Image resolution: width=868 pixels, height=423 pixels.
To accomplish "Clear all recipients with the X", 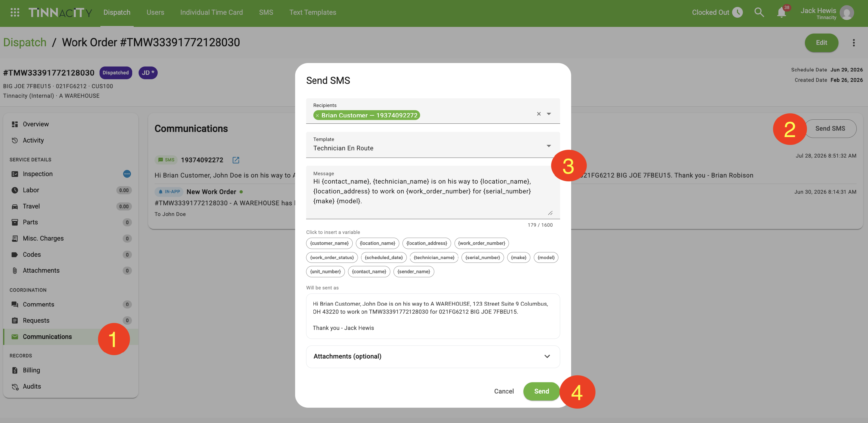I will [x=539, y=114].
